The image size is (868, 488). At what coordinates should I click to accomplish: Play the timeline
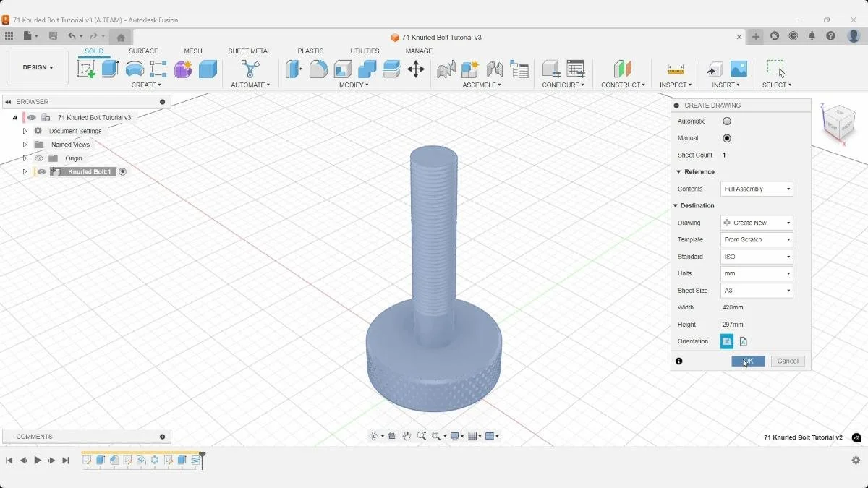pos(38,461)
